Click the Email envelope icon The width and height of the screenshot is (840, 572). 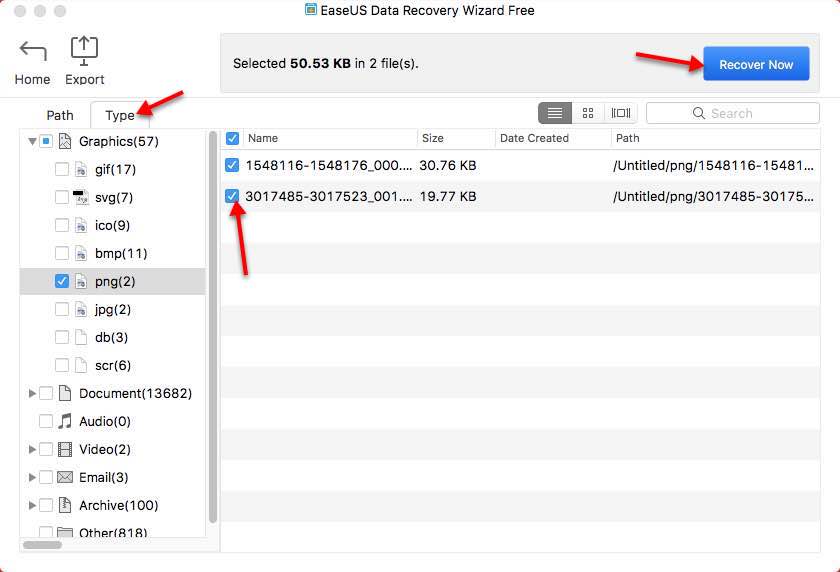(65, 477)
